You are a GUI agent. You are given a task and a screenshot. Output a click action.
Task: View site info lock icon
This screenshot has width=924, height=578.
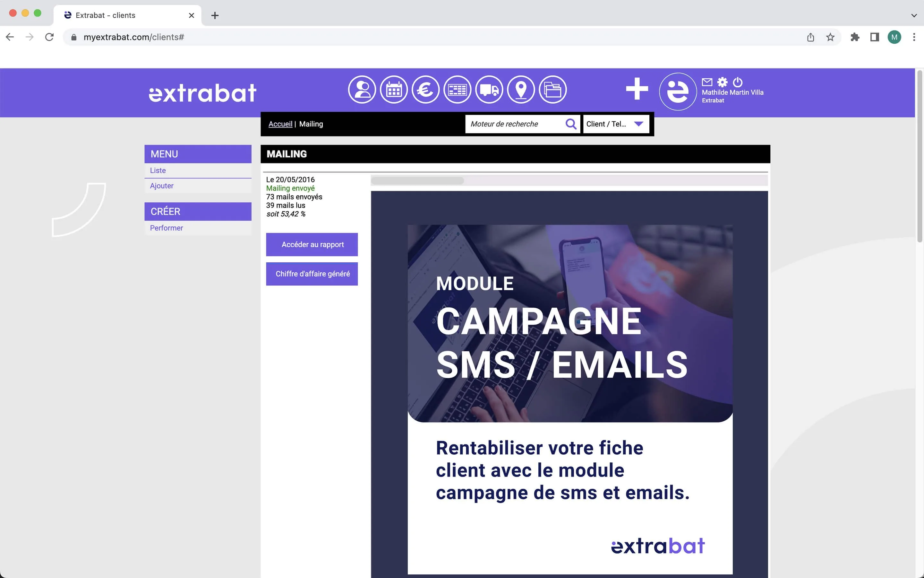pyautogui.click(x=74, y=37)
